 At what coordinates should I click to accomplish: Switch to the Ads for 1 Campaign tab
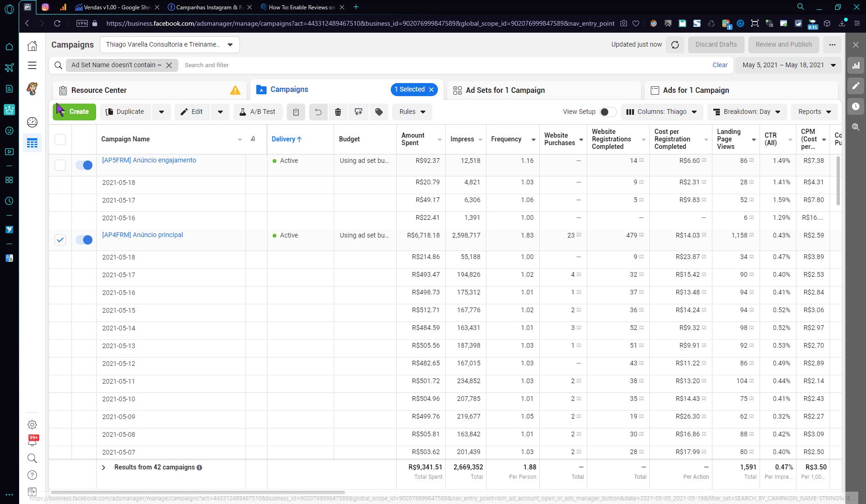(696, 91)
